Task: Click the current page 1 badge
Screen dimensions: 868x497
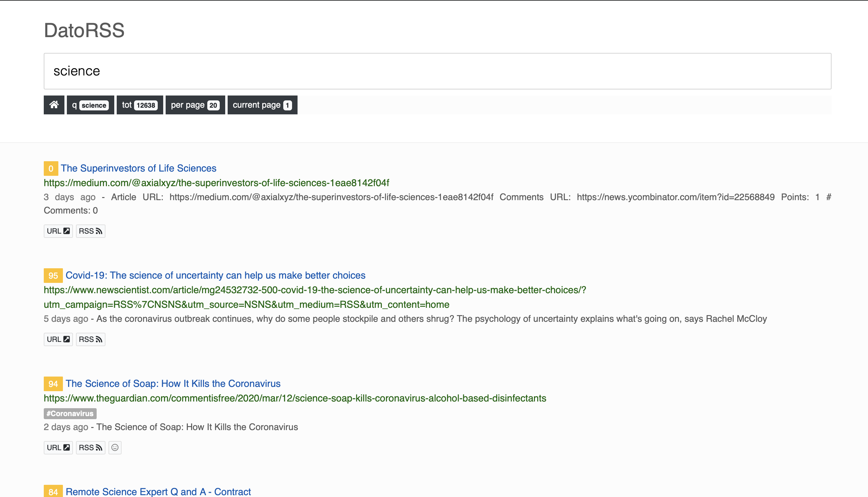Action: (x=262, y=105)
